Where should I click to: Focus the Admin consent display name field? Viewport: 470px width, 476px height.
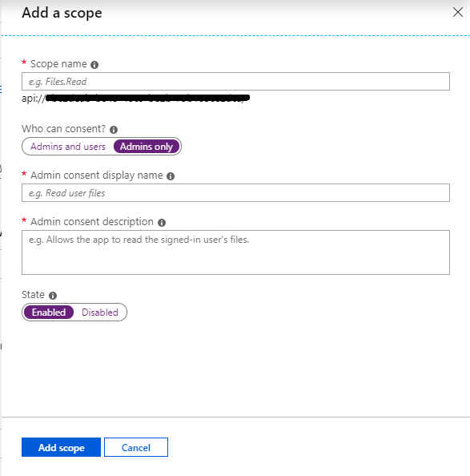tap(235, 193)
